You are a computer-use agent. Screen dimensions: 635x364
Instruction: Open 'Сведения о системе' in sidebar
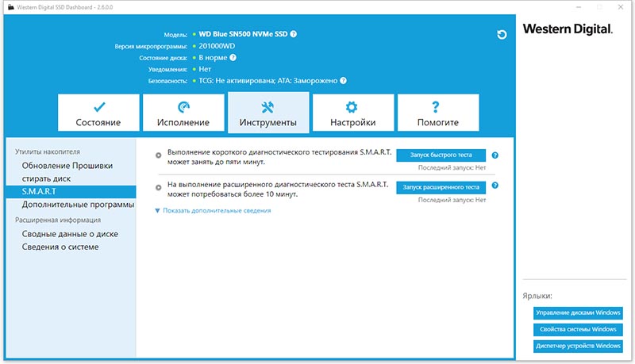(x=60, y=247)
